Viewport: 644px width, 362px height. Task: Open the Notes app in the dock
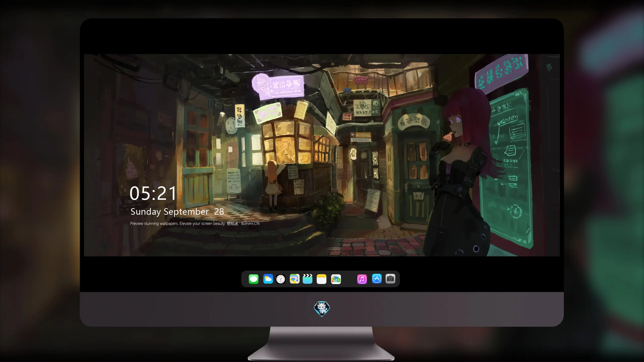[321, 279]
